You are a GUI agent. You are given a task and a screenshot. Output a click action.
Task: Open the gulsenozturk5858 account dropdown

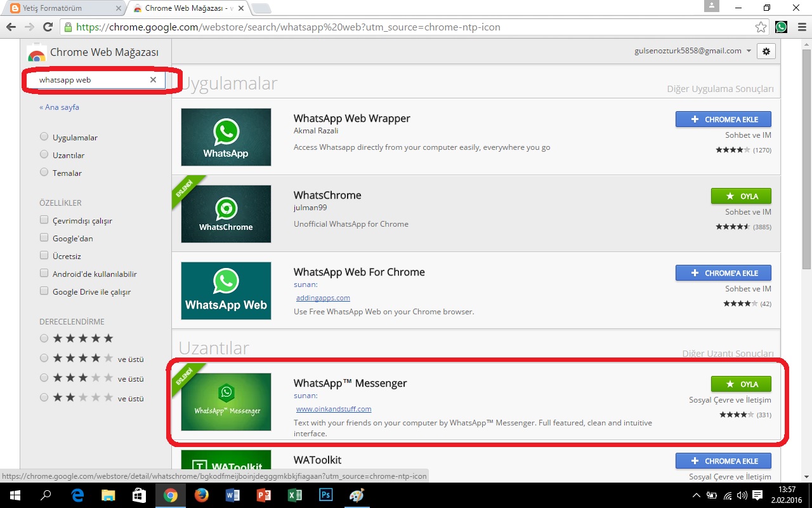point(693,51)
